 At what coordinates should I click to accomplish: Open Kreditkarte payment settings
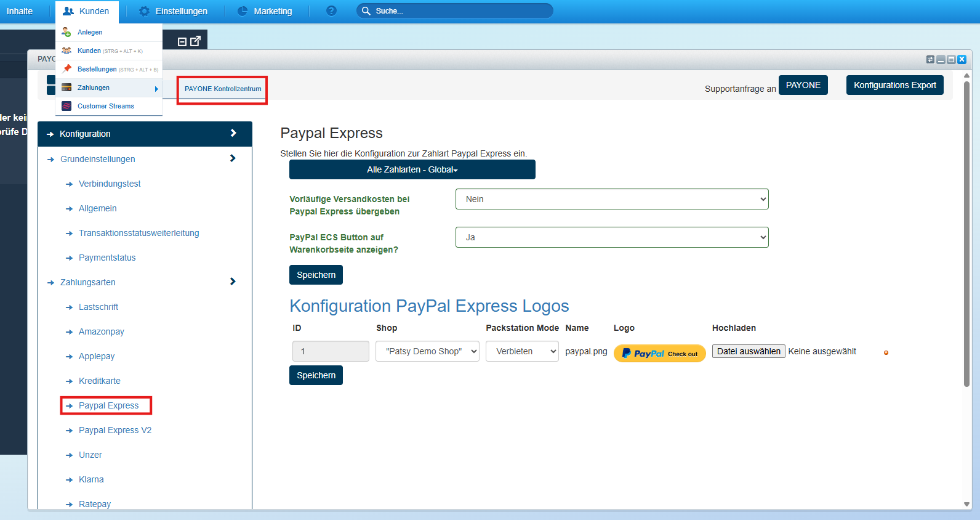coord(99,381)
